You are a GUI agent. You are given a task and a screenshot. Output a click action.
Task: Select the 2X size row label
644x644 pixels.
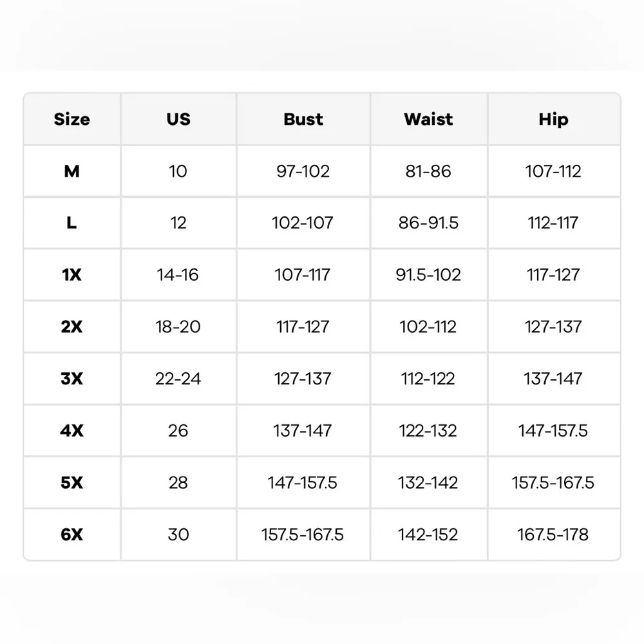pyautogui.click(x=72, y=327)
